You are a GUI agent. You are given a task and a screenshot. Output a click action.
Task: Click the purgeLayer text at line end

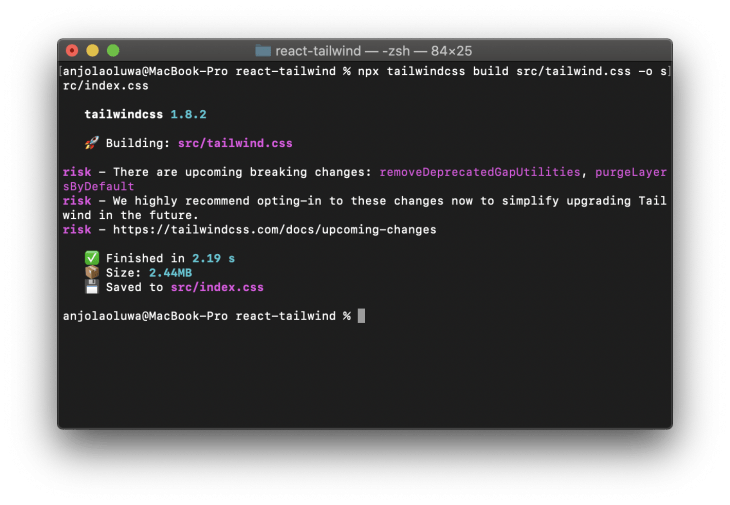(x=631, y=172)
